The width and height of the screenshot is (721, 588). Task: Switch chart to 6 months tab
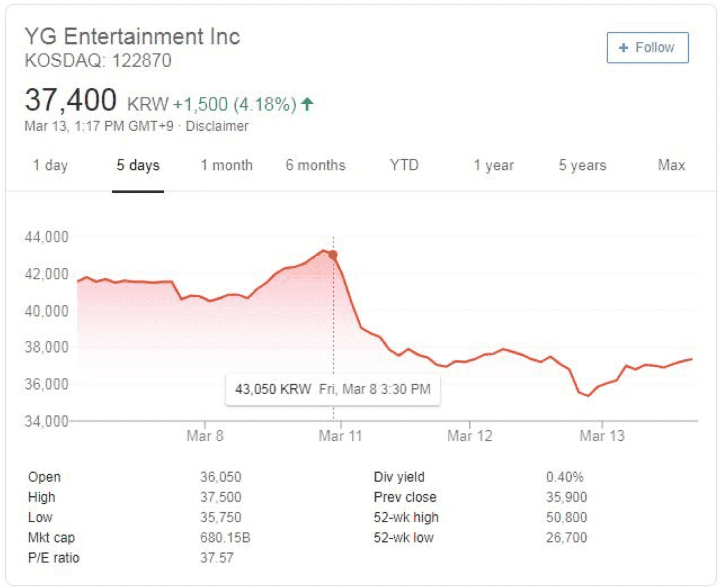315,165
